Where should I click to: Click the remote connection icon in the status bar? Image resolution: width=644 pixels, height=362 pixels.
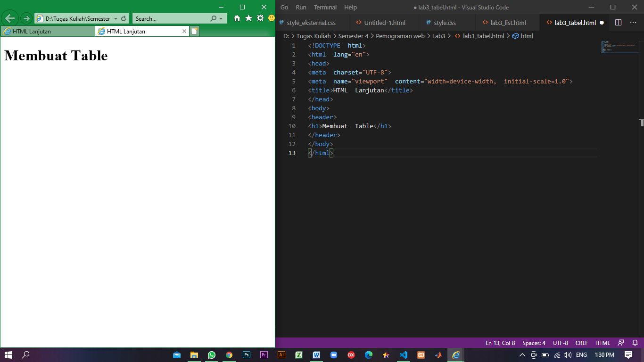620,343
